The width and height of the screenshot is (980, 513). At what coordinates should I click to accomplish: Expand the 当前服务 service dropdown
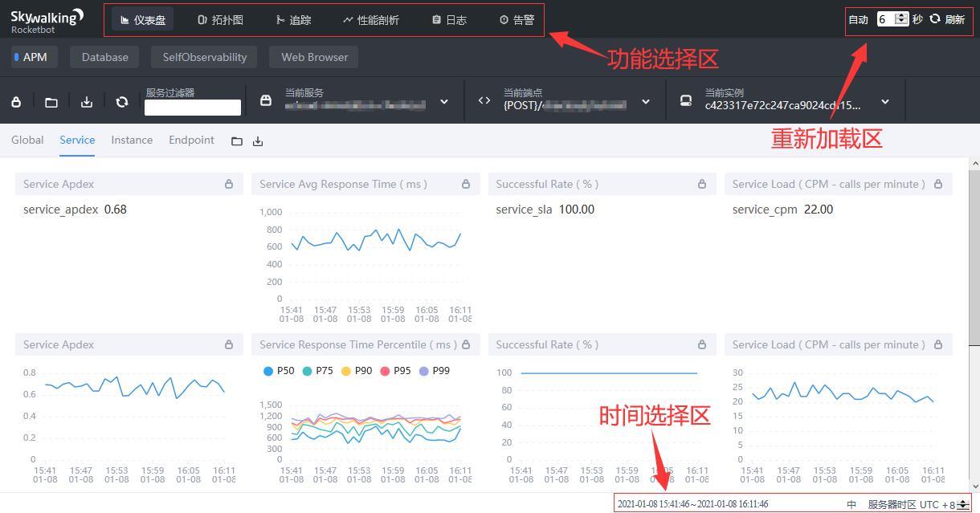click(443, 102)
